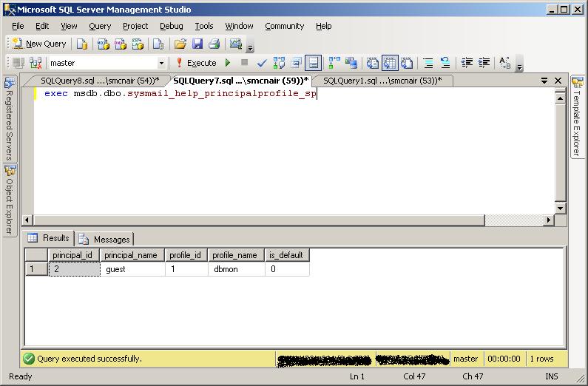Switch output to Results to Grid
The image size is (588, 386).
390,63
